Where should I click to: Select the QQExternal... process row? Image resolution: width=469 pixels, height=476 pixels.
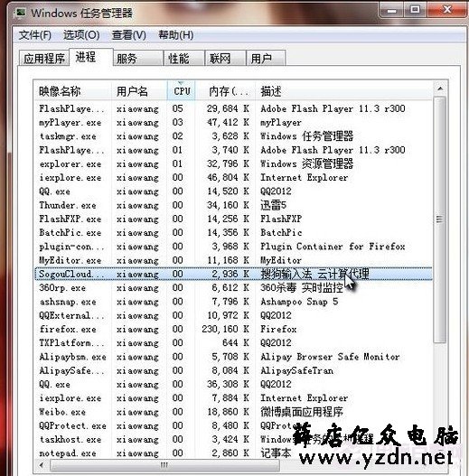click(233, 315)
